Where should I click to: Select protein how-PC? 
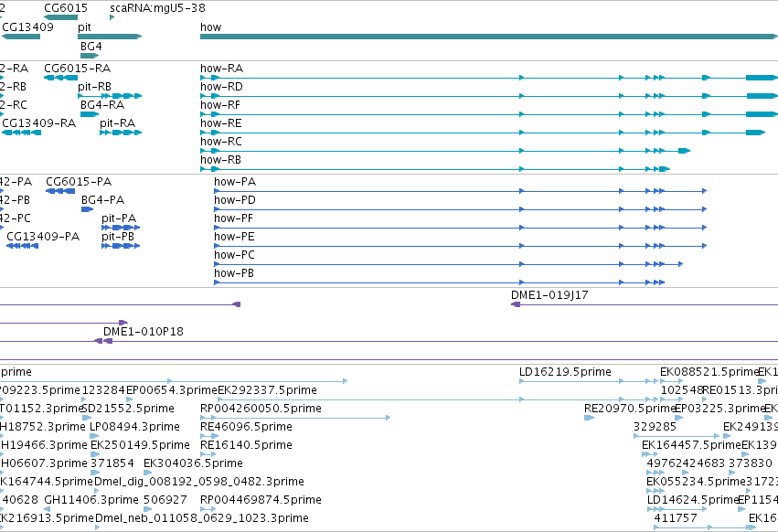point(449,264)
